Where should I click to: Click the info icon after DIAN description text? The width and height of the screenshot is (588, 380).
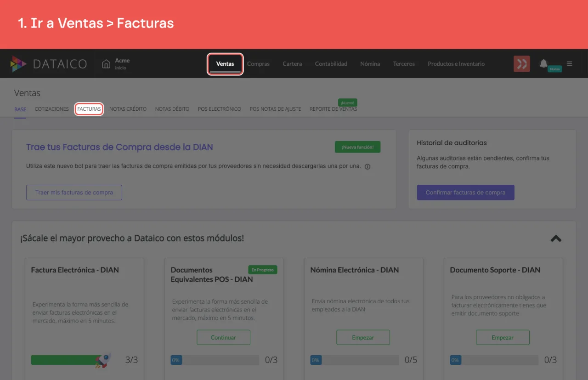[367, 166]
